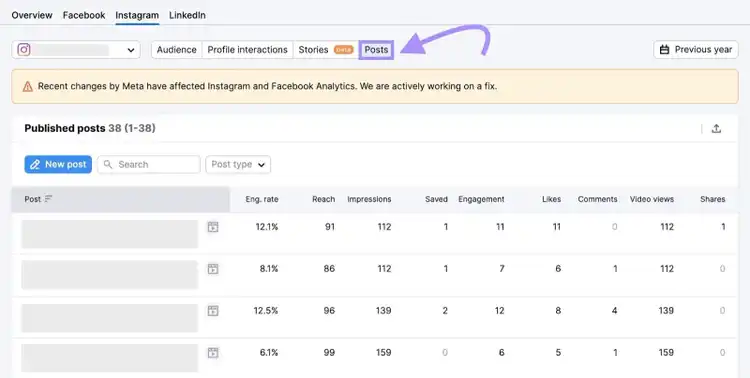This screenshot has height=378, width=750.
Task: Sort table by Likes column
Action: click(x=551, y=199)
